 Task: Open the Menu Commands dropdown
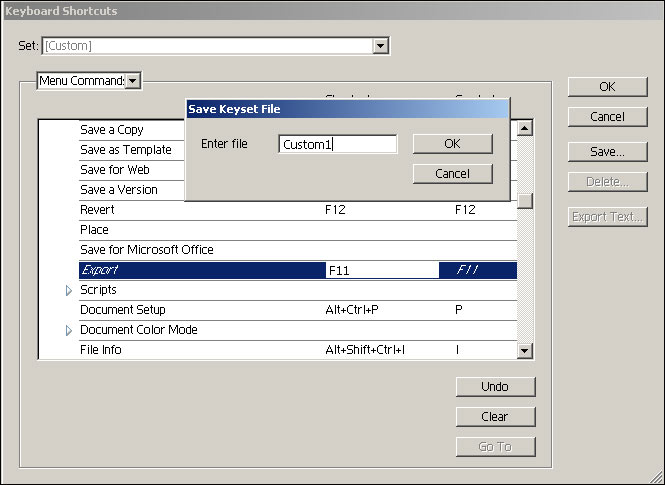pyautogui.click(x=133, y=80)
